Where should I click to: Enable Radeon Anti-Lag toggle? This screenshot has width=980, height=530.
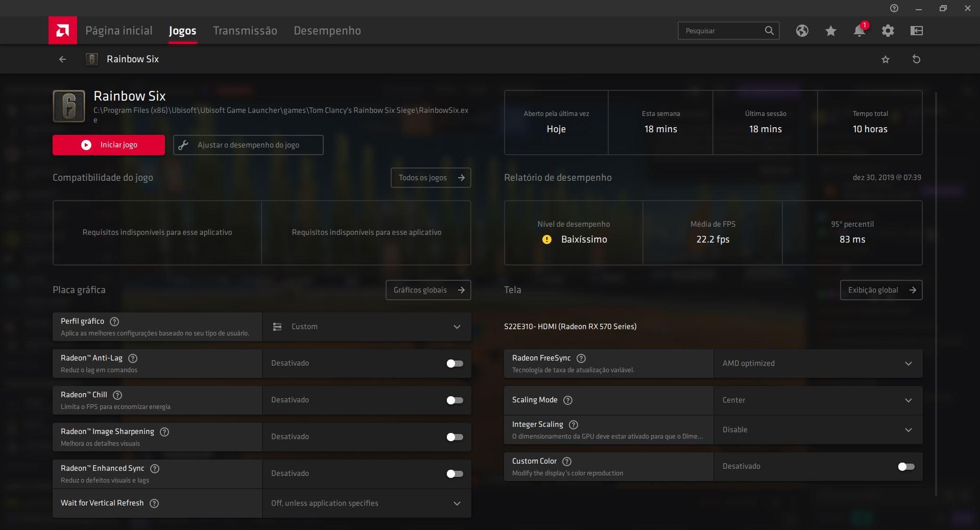point(454,364)
